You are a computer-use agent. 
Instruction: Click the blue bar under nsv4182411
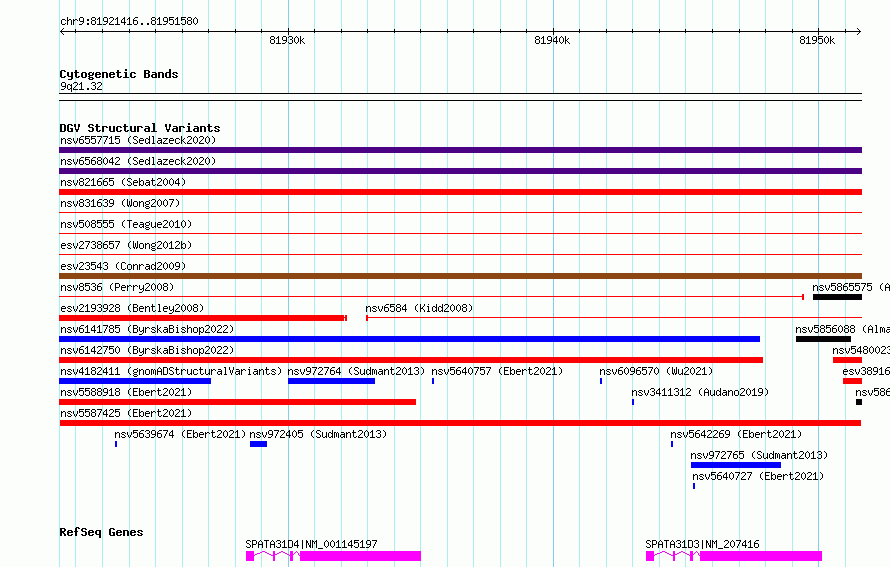point(135,381)
